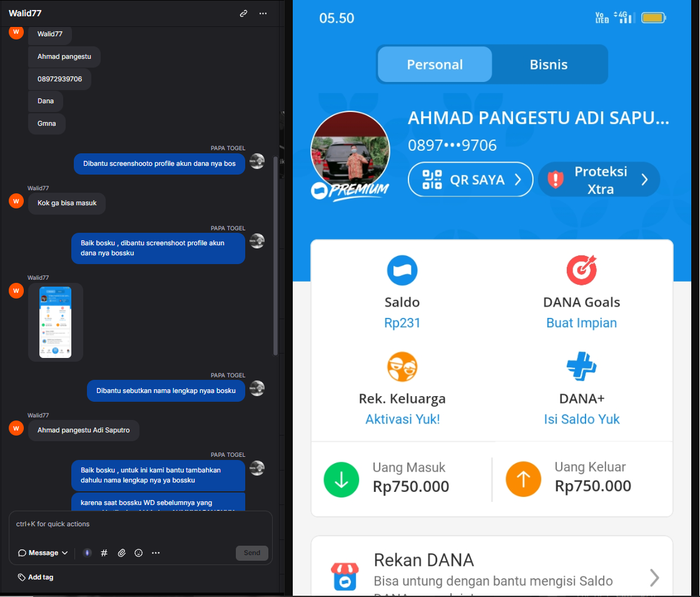Click the message '08972939706'
Viewport: 700px width, 597px height.
60,79
